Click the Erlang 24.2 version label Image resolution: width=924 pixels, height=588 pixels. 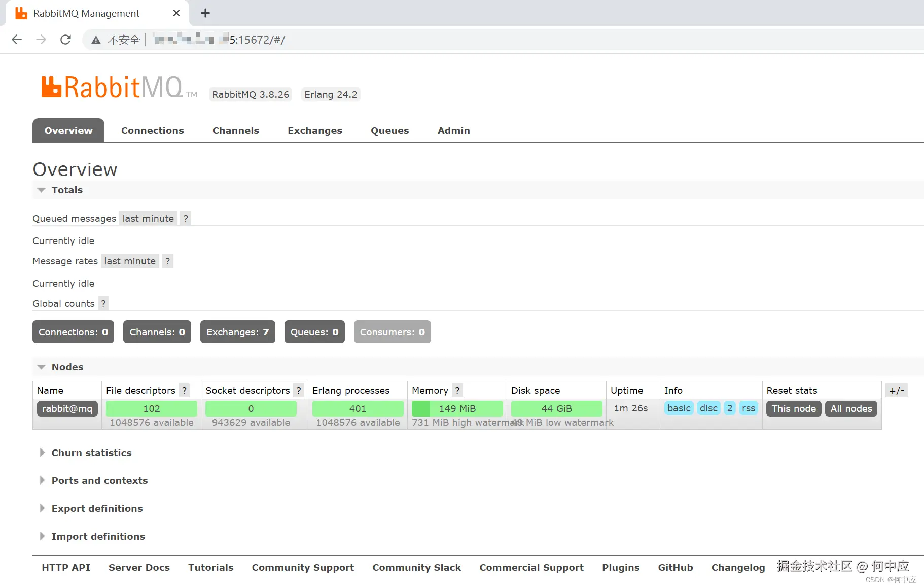(331, 94)
